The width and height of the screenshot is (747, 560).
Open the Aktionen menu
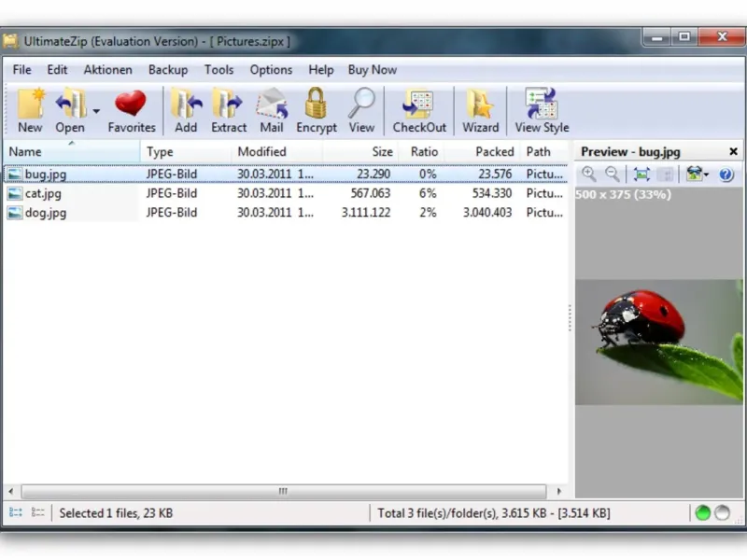click(108, 69)
